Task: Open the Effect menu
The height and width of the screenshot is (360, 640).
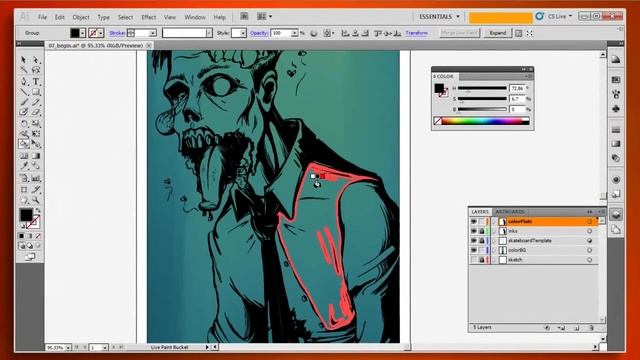Action: coord(149,17)
